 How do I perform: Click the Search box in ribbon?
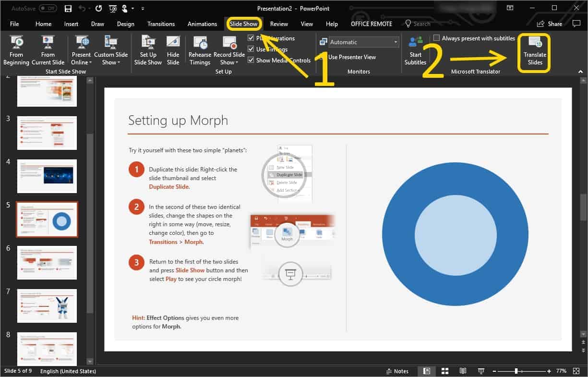pyautogui.click(x=418, y=24)
